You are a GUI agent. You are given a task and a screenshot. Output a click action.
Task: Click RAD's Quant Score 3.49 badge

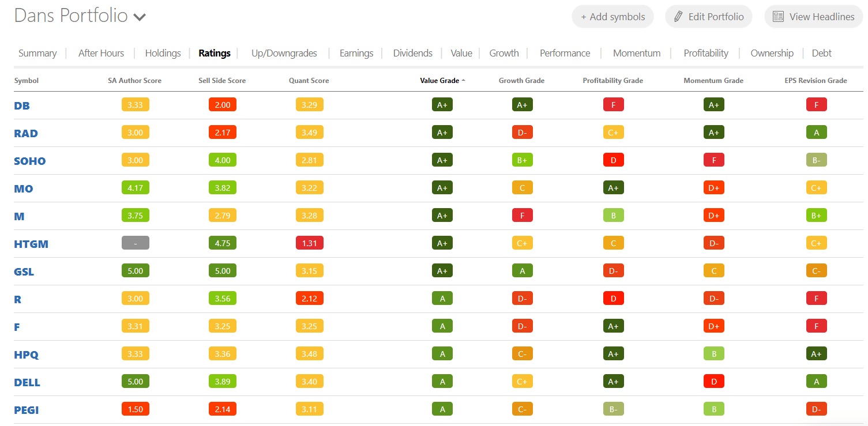pyautogui.click(x=310, y=133)
